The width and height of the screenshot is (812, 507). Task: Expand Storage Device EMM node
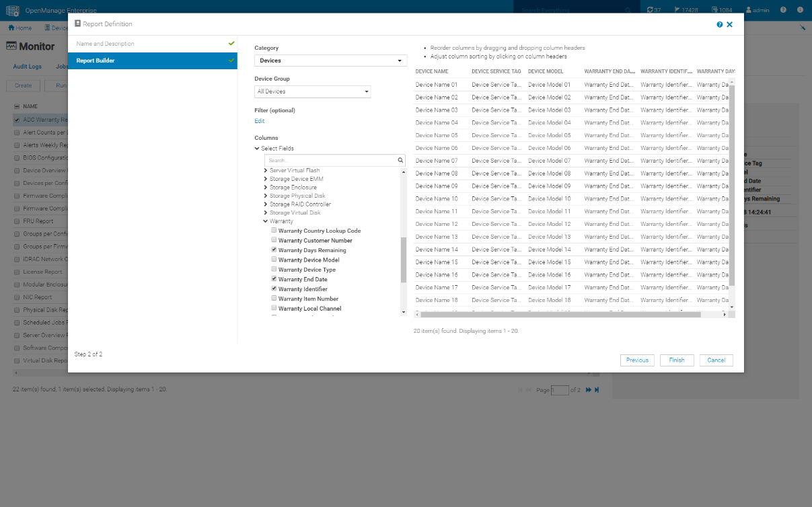[266, 179]
